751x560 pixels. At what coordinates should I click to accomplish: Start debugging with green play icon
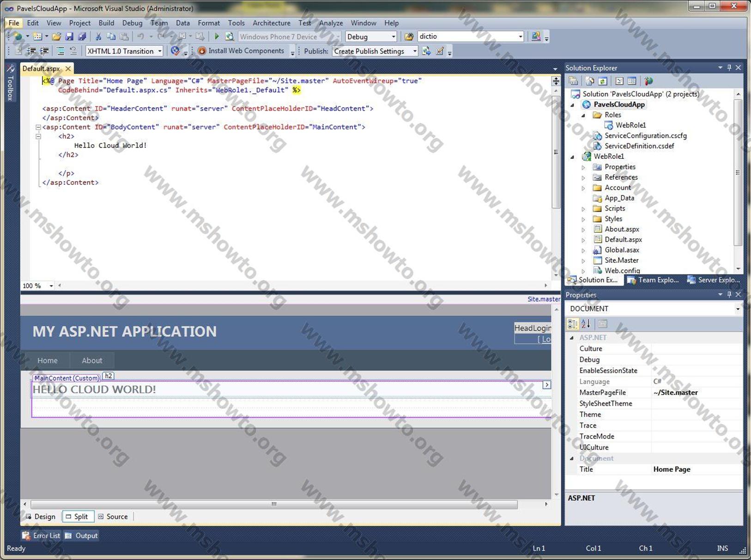pos(217,37)
